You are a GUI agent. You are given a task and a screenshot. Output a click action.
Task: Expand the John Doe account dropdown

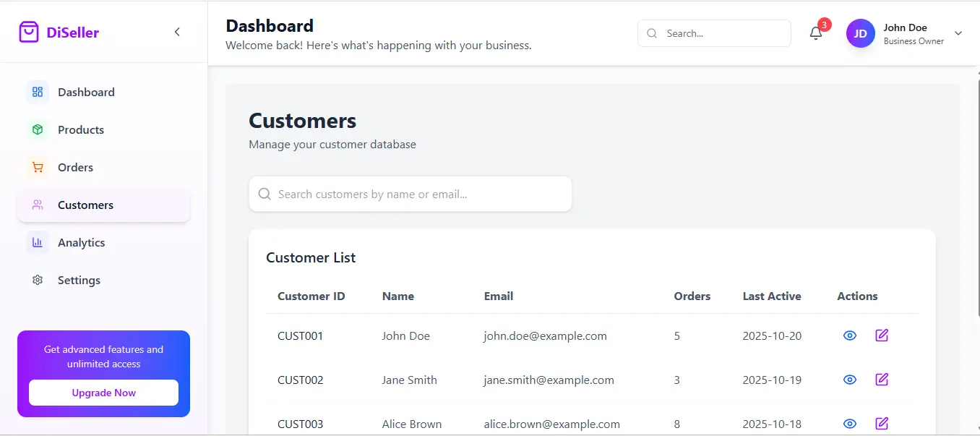click(x=958, y=33)
